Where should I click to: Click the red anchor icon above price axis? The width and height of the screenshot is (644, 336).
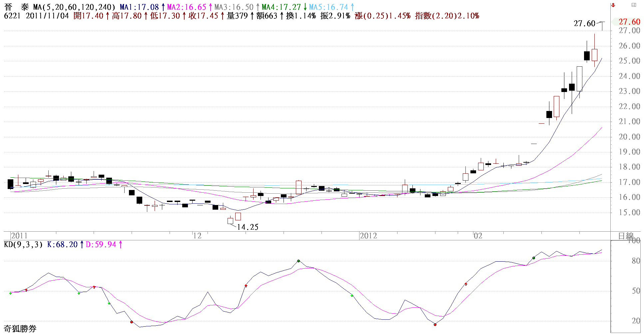coord(613,5)
